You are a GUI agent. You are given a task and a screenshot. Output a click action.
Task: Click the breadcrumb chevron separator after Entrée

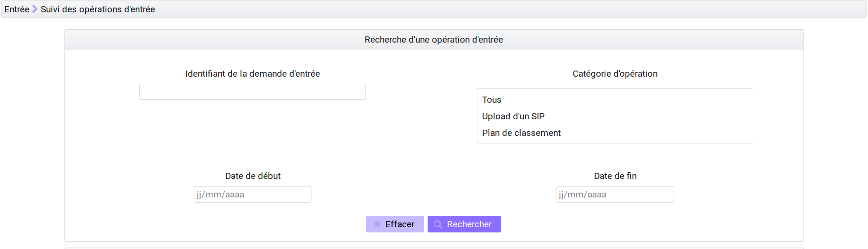coord(35,9)
